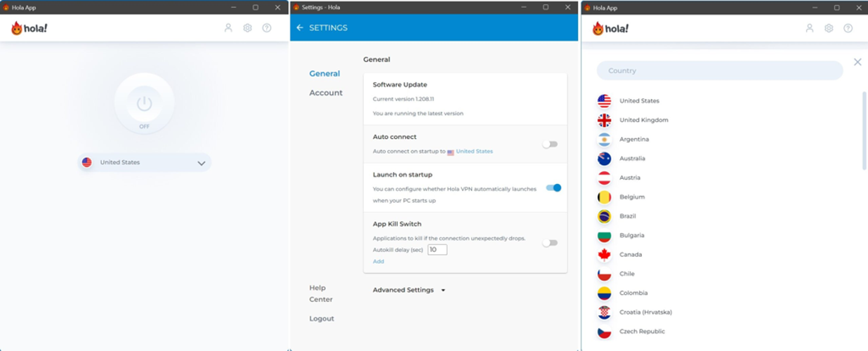Viewport: 868px width, 351px height.
Task: Click help question mark in right window
Action: coord(848,28)
